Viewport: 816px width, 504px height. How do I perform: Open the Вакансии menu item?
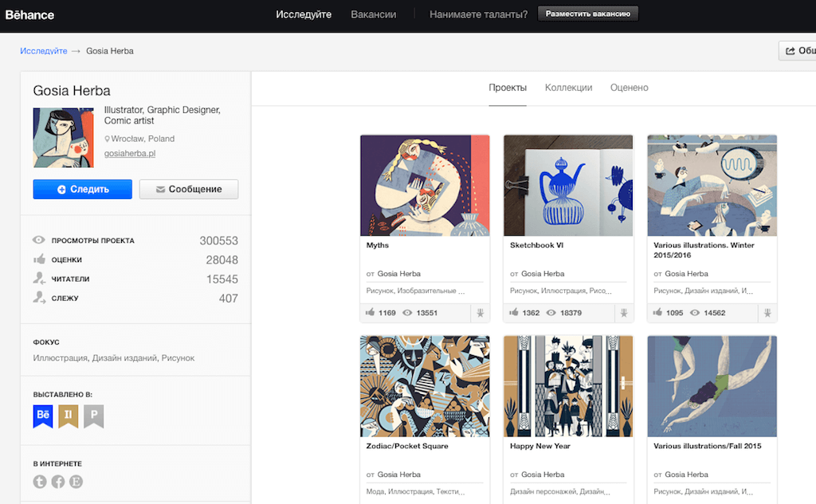373,14
